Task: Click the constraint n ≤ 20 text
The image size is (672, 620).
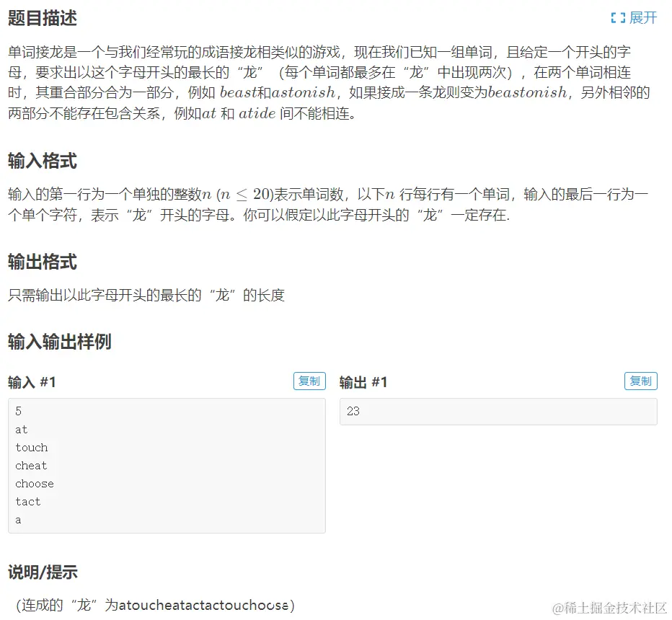Action: (244, 194)
